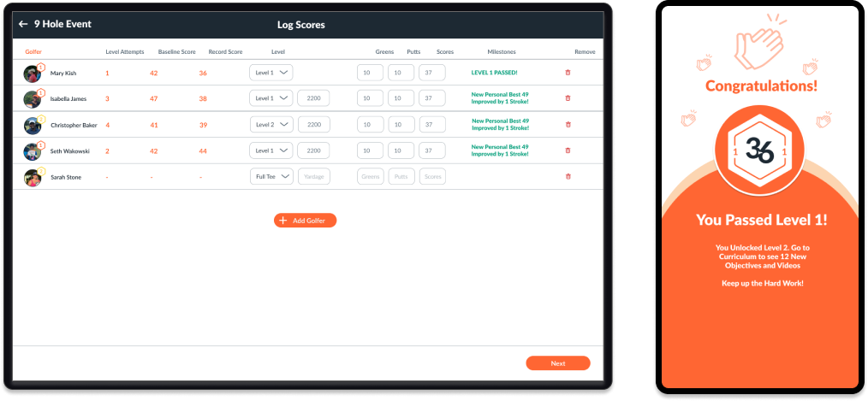
Task: Open Sarah Stone's profile avatar
Action: point(33,178)
